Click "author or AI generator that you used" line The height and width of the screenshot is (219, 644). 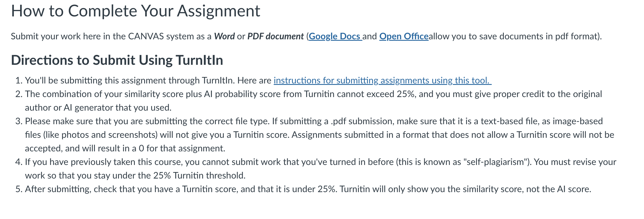[x=98, y=108]
